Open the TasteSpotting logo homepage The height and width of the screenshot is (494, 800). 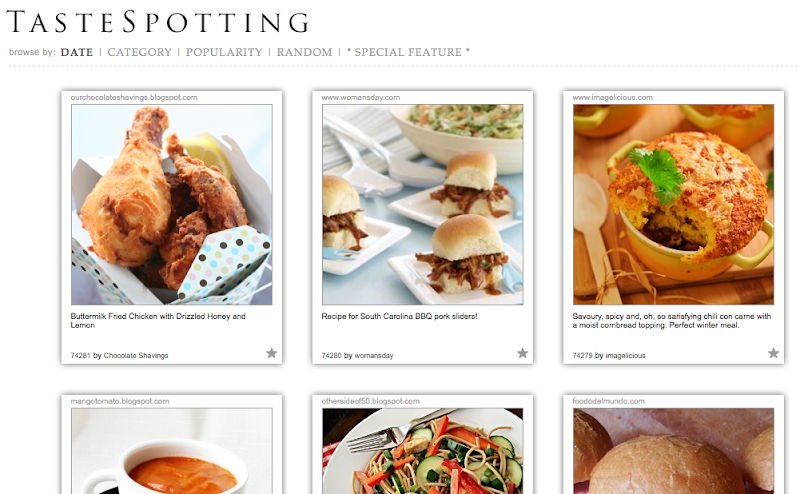tap(158, 22)
